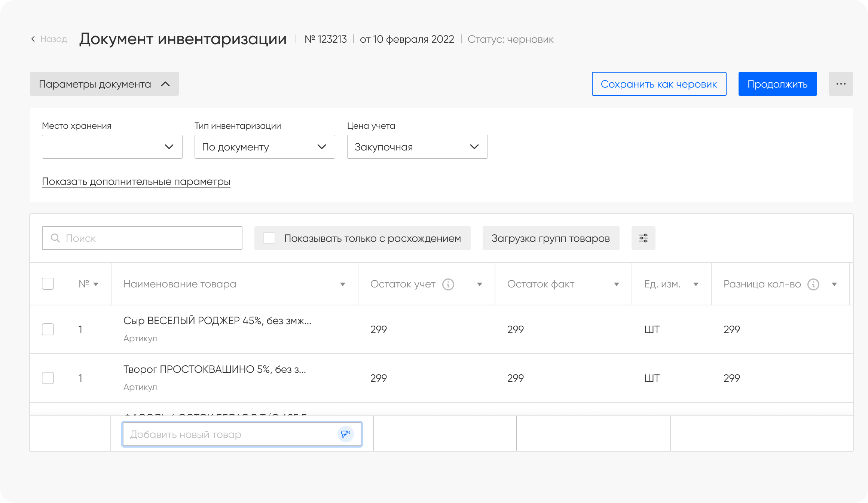Open table column settings sliders icon

tap(644, 238)
